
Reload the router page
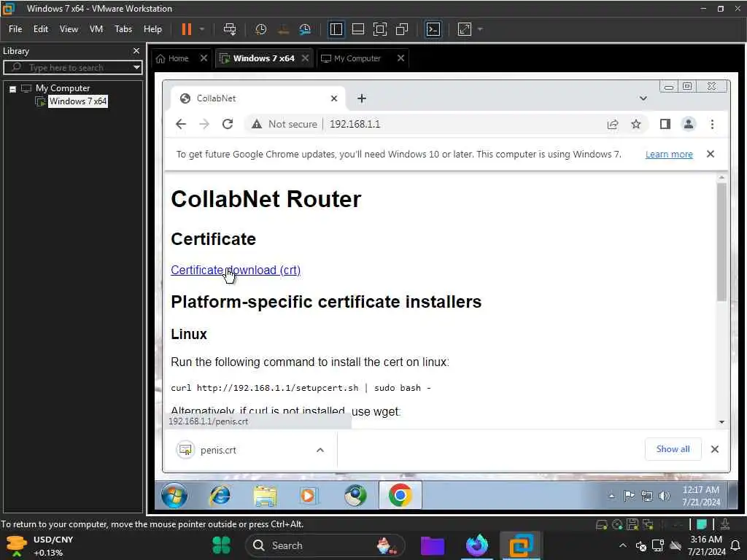pyautogui.click(x=228, y=124)
